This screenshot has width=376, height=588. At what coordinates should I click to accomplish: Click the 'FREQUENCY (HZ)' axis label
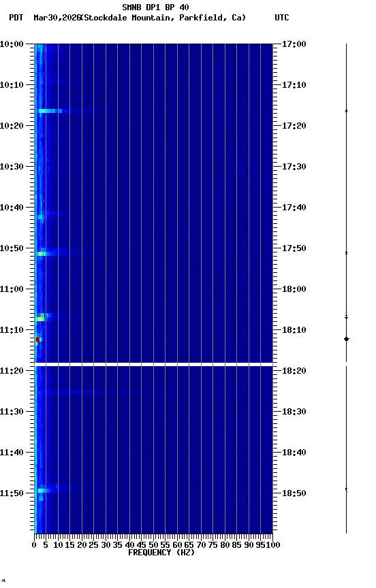[161, 553]
